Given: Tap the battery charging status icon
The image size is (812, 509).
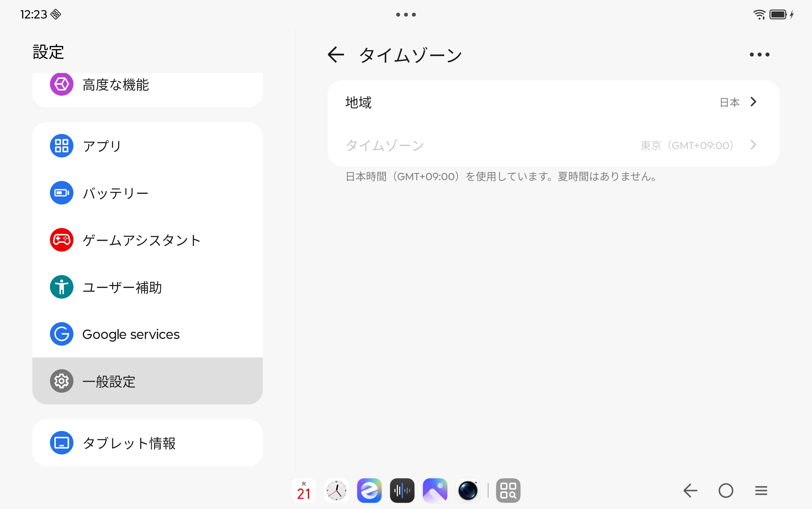Looking at the screenshot, I should pos(781,14).
